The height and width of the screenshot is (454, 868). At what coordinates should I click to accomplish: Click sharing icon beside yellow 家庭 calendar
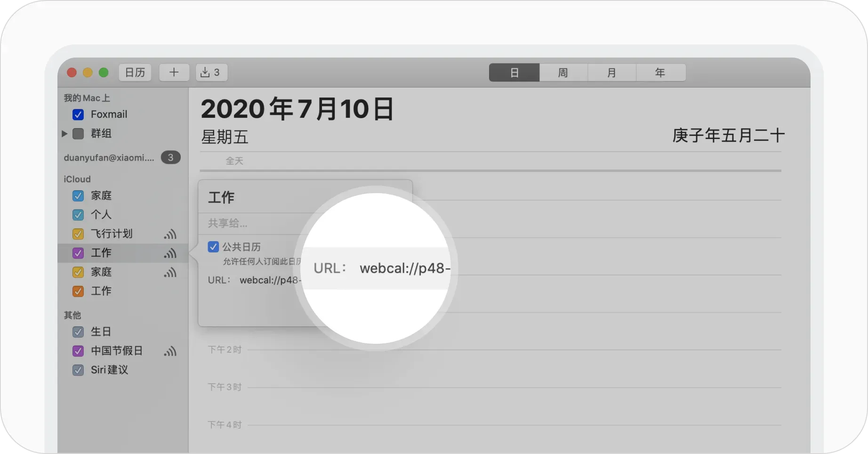pyautogui.click(x=170, y=272)
